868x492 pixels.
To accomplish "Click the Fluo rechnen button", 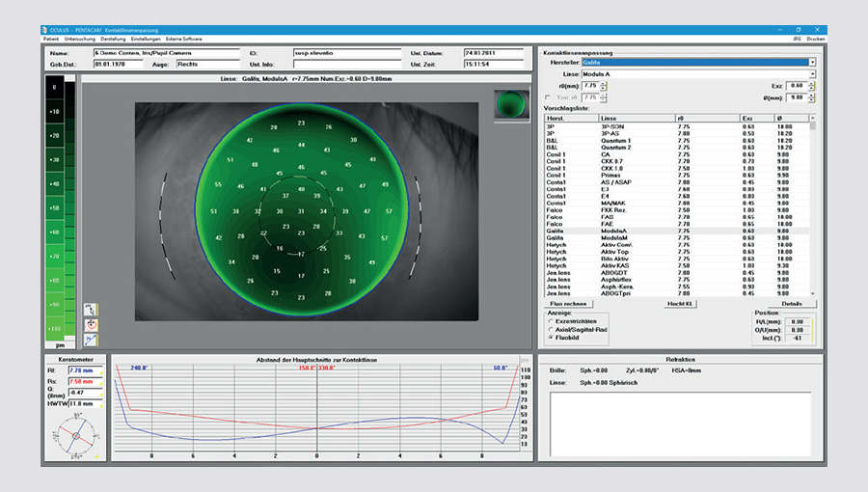I will pyautogui.click(x=568, y=303).
